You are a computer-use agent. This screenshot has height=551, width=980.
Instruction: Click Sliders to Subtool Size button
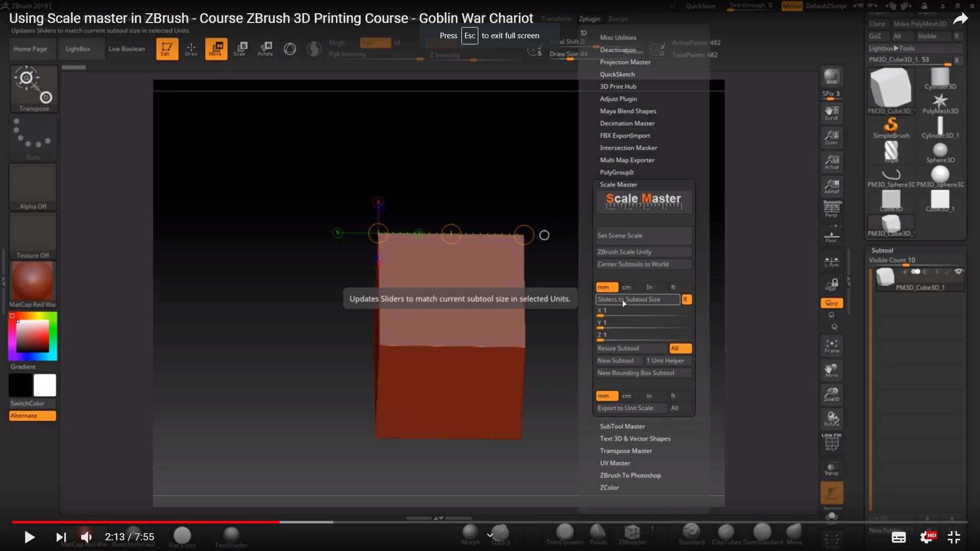(x=638, y=299)
